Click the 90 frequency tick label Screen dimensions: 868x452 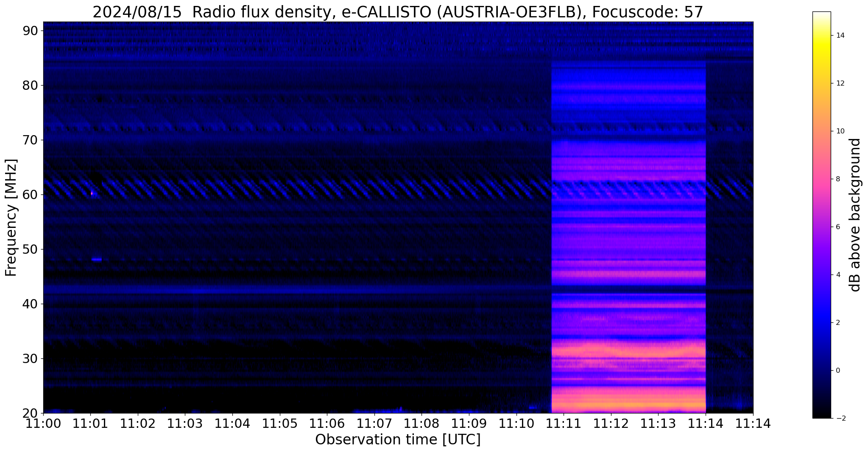[x=30, y=31]
